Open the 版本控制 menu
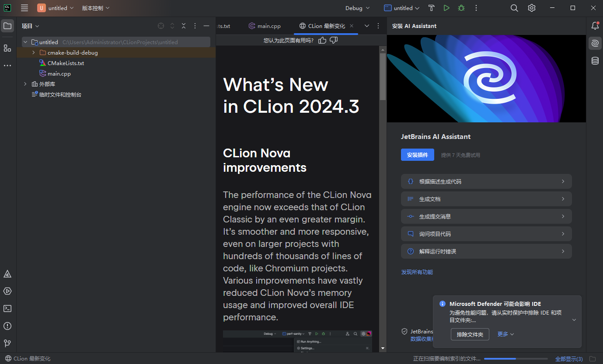The height and width of the screenshot is (364, 603). tap(96, 8)
